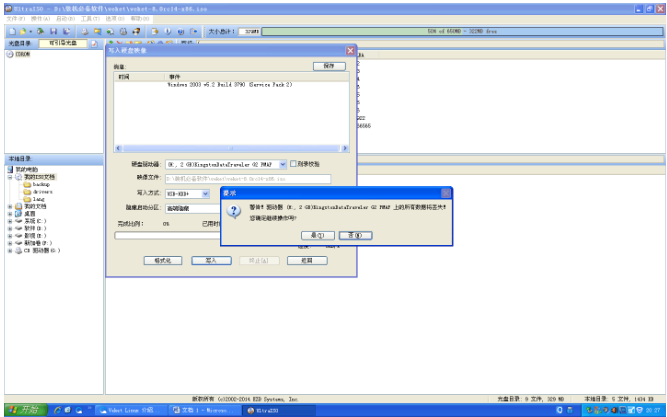Close the 提示 warning prompt
667x417 pixels.
coord(446,193)
